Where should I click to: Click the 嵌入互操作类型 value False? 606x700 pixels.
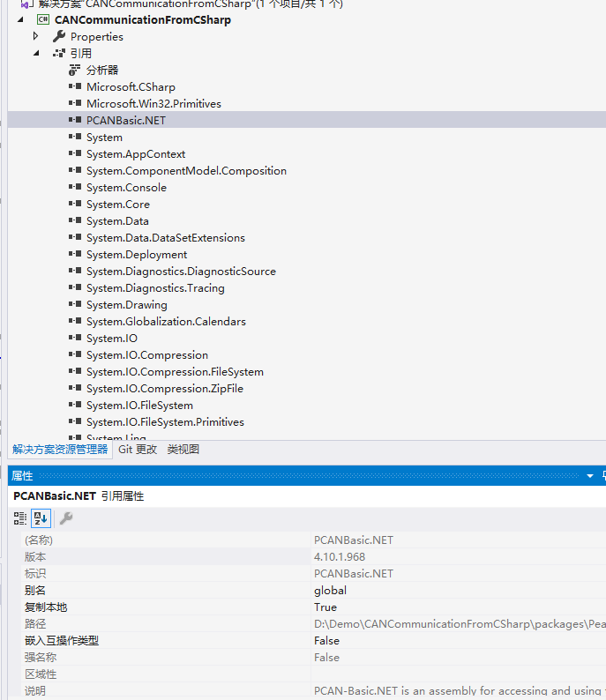pyautogui.click(x=327, y=641)
